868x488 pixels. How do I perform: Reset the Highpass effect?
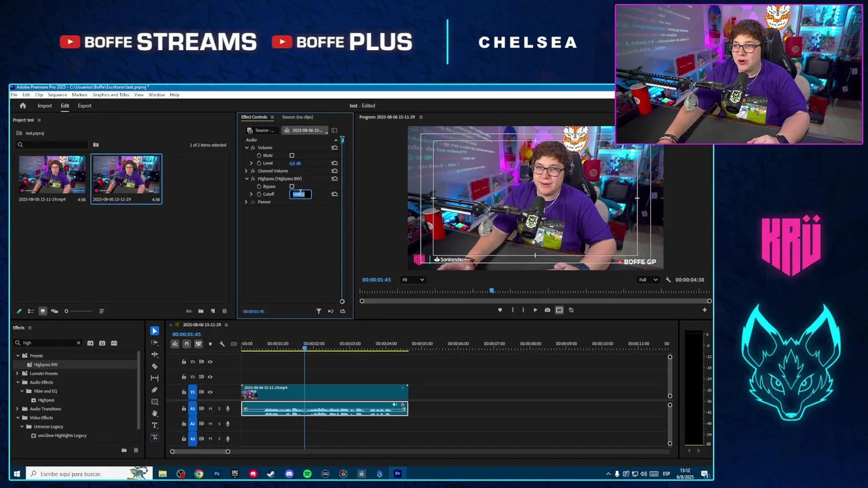tap(334, 178)
